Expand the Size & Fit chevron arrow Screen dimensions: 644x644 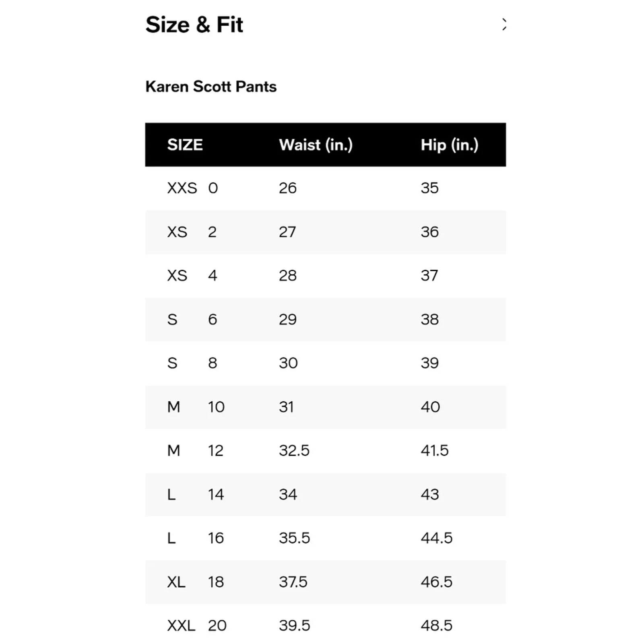click(x=504, y=25)
